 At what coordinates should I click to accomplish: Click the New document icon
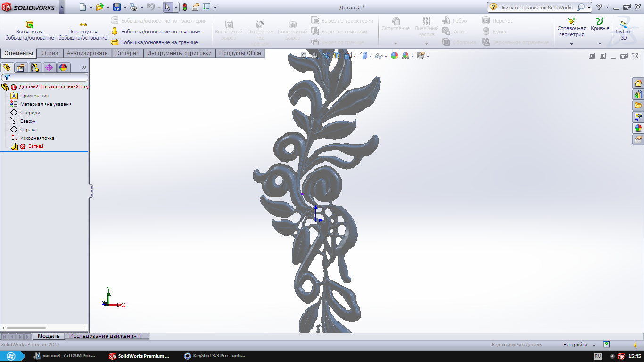click(x=83, y=7)
